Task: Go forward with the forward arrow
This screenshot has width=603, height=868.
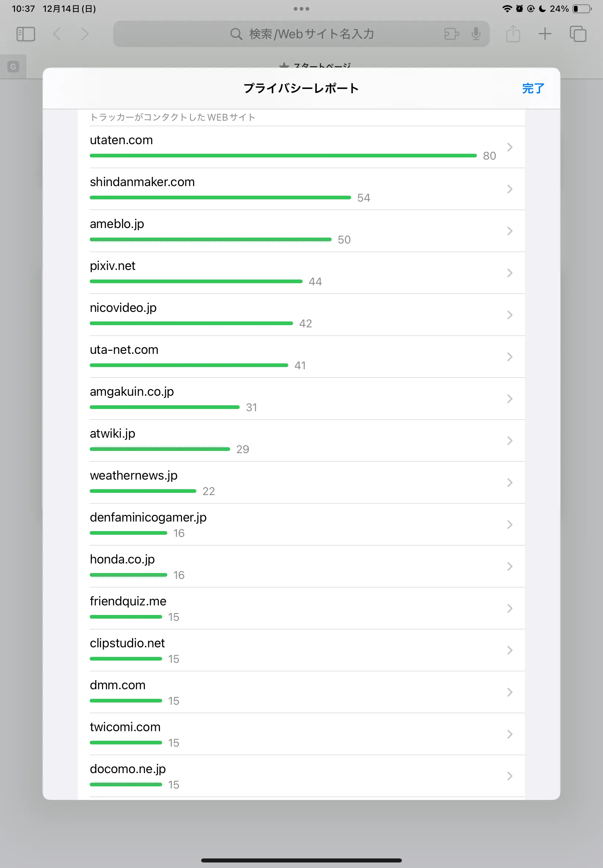Action: [x=85, y=34]
